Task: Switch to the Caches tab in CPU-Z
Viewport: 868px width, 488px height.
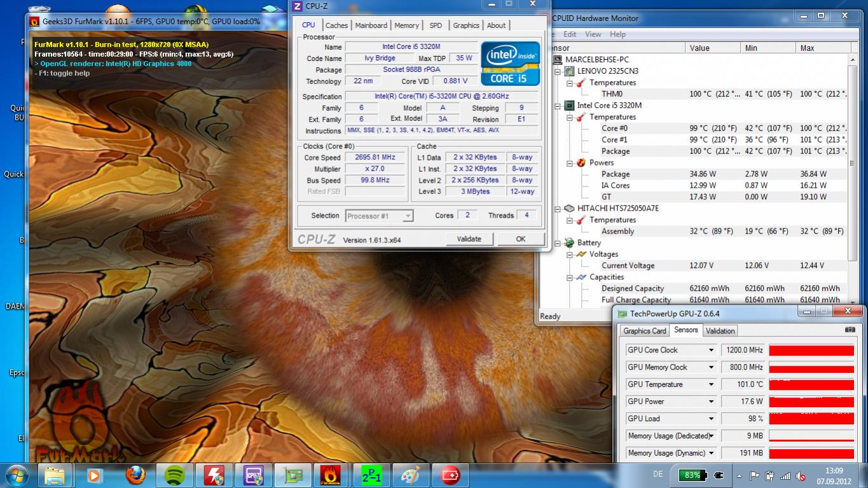Action: point(336,25)
